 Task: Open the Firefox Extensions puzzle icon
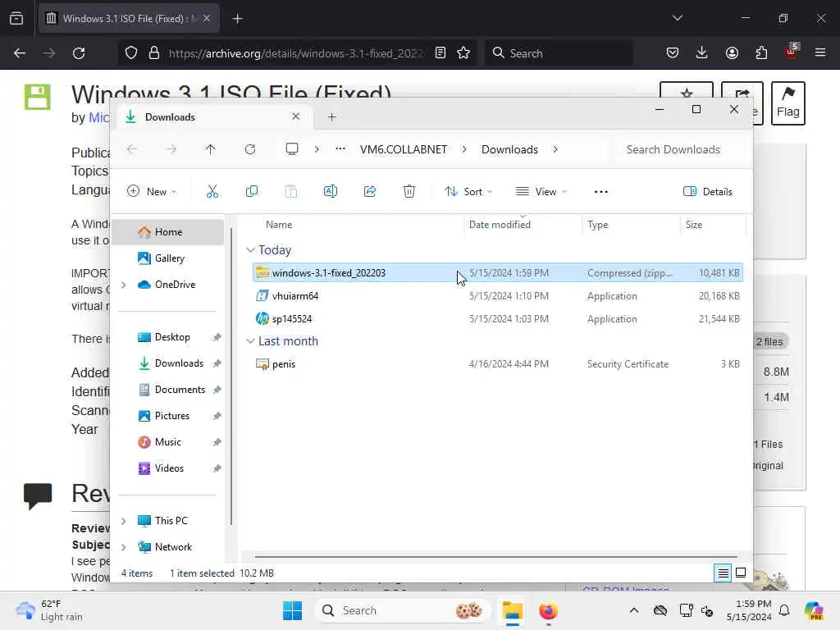coord(761,53)
